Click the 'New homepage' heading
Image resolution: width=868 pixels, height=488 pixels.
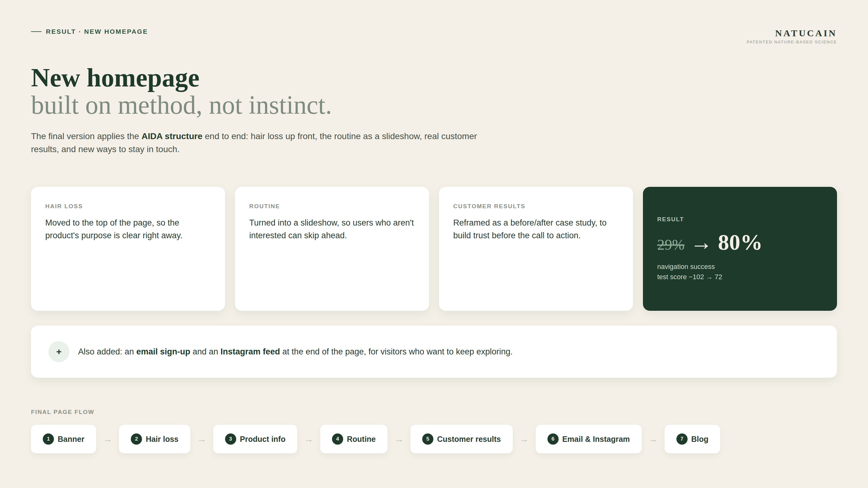tap(115, 78)
